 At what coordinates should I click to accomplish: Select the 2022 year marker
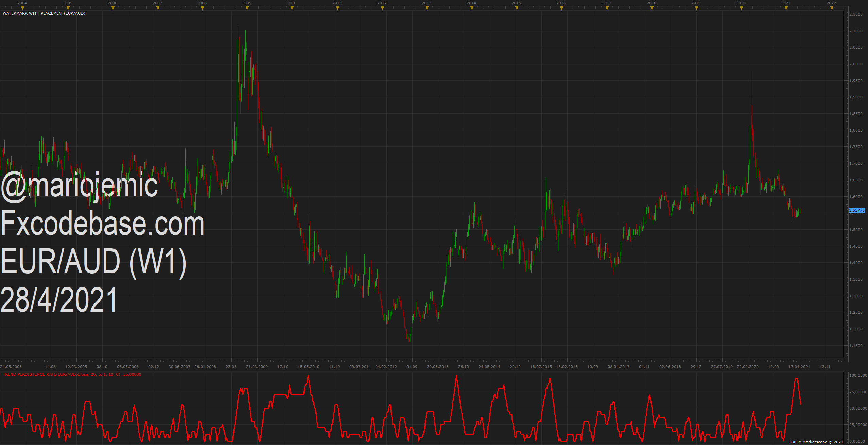tap(831, 3)
